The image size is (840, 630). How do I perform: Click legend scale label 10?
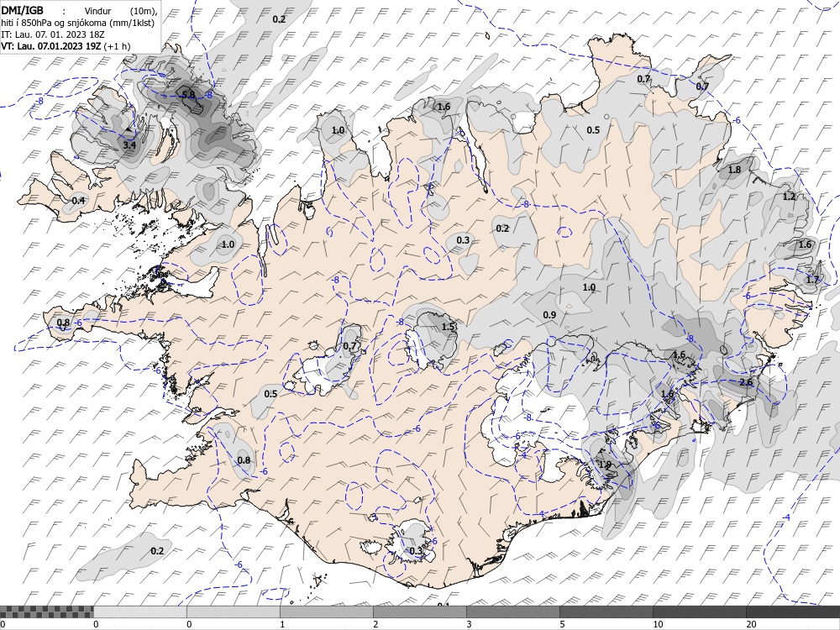pyautogui.click(x=658, y=624)
